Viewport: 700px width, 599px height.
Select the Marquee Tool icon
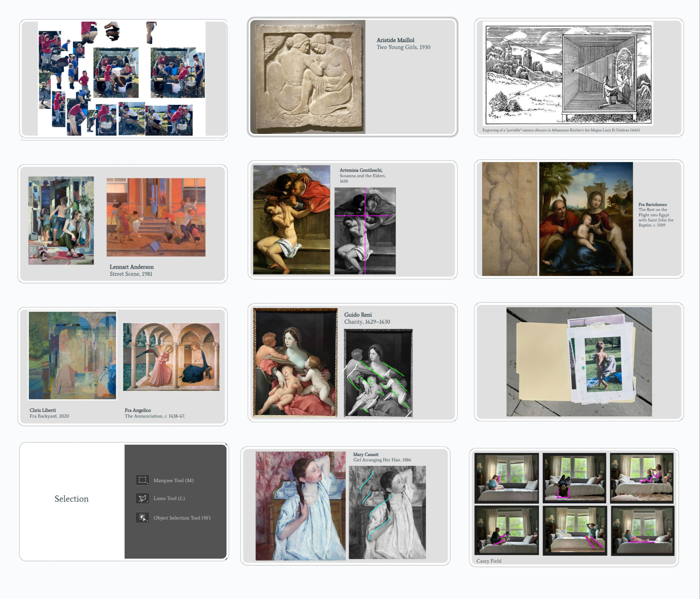tap(143, 480)
